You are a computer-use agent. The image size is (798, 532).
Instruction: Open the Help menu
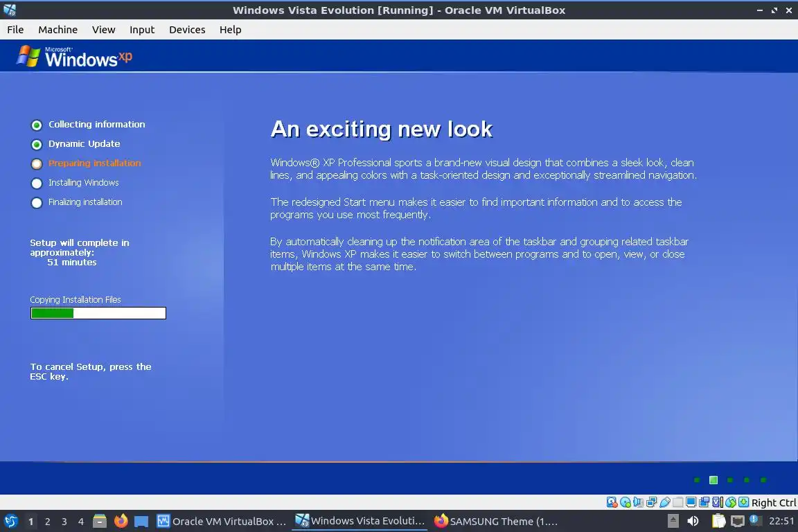pos(230,30)
